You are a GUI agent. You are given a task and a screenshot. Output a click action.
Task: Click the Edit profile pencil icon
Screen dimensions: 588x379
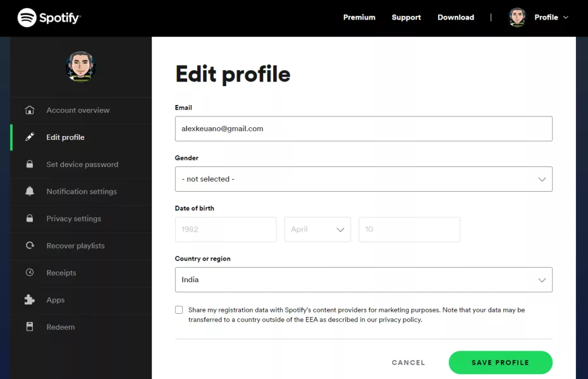pyautogui.click(x=30, y=137)
